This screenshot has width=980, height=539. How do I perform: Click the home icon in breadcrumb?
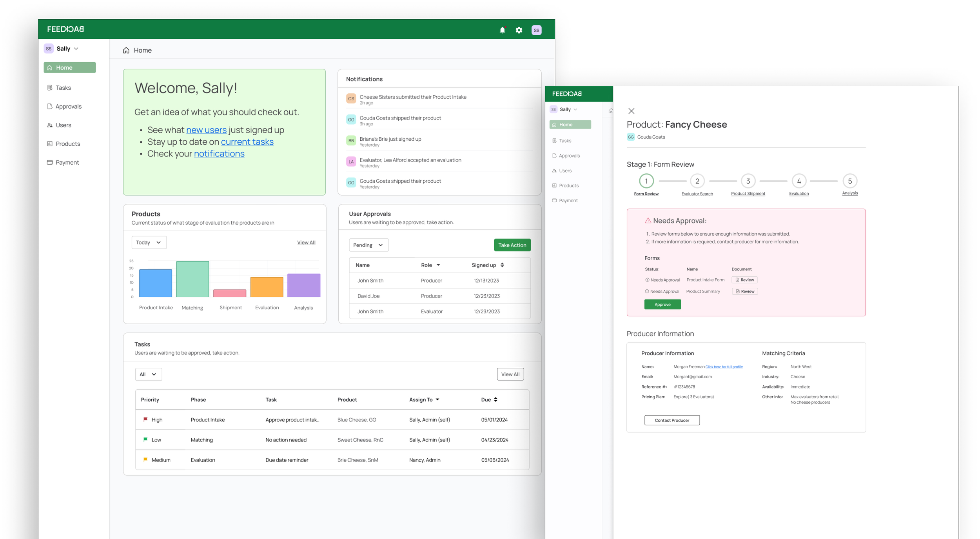pos(126,50)
